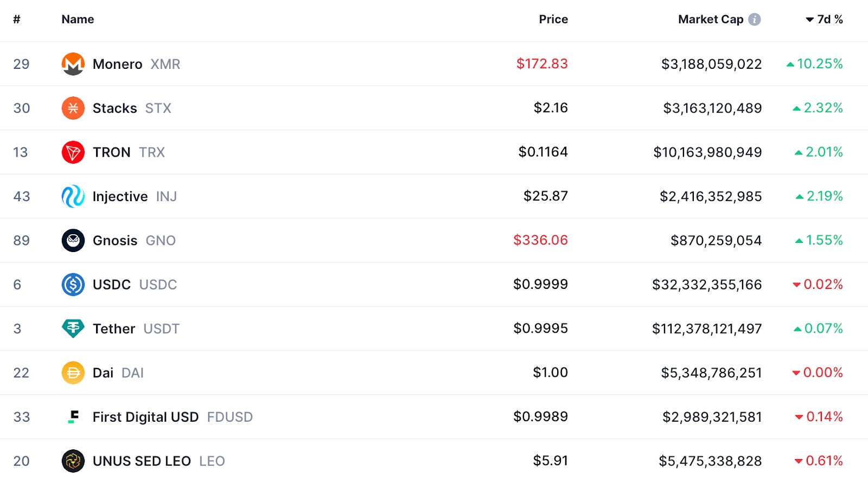The image size is (868, 477).
Task: Sort the table by Price header
Action: pos(553,20)
